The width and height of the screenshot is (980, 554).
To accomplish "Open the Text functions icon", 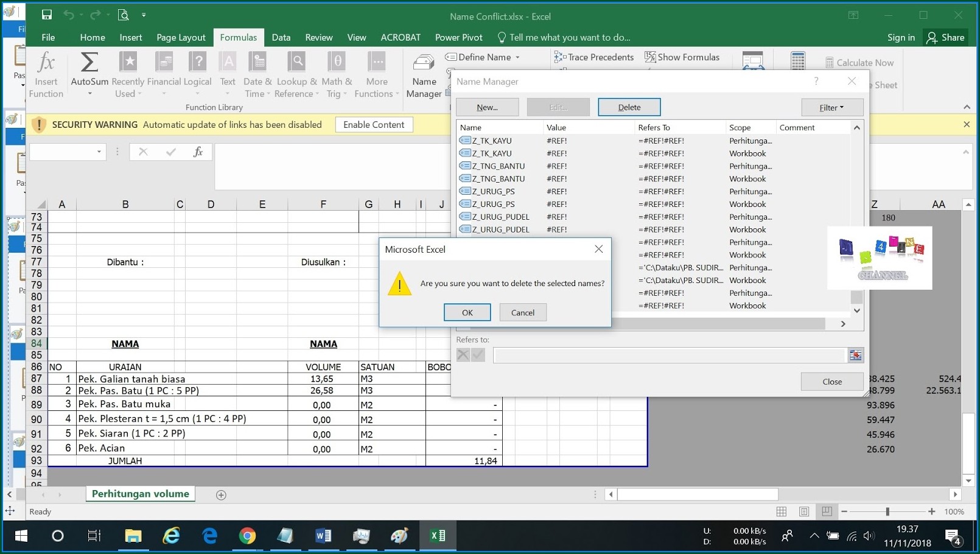I will (x=228, y=62).
